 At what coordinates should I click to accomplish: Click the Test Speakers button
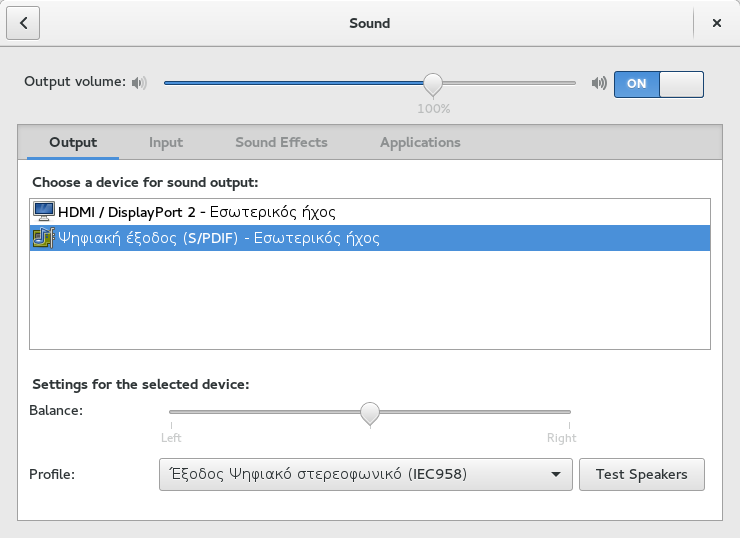click(642, 474)
